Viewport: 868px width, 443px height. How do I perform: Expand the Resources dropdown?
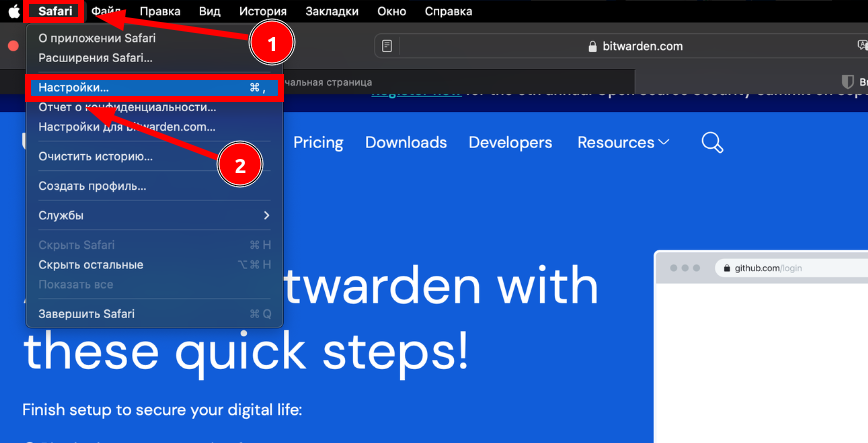(x=623, y=142)
